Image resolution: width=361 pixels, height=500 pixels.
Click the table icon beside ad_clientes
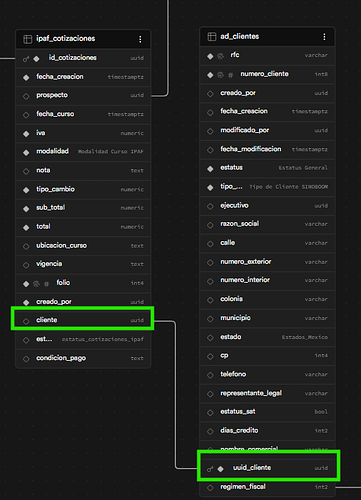(x=212, y=37)
